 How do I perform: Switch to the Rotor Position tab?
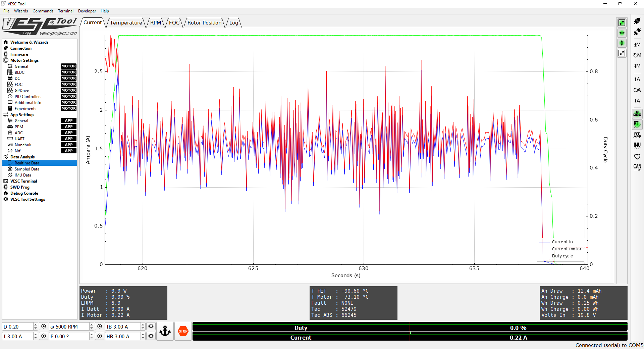(x=204, y=22)
